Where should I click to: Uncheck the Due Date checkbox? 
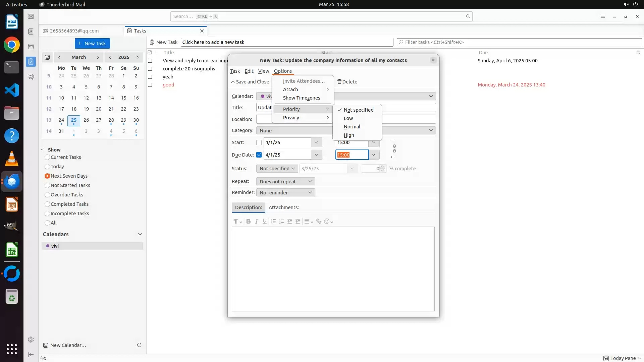(x=259, y=155)
